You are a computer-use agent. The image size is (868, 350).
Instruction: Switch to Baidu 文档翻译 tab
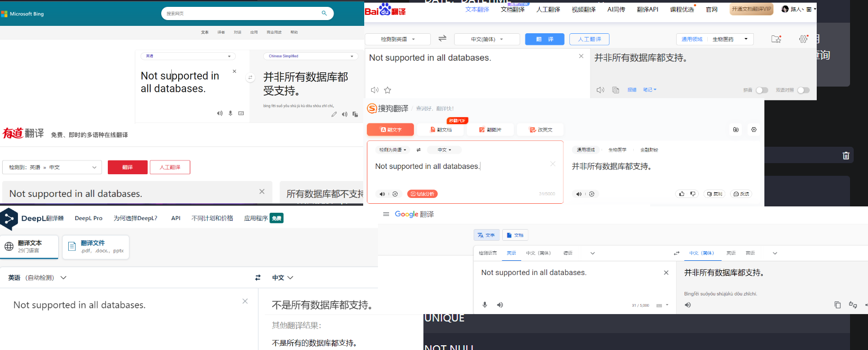point(513,10)
